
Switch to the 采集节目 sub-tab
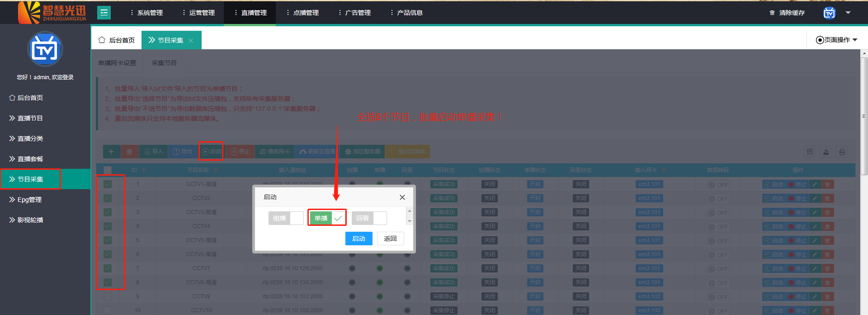pos(164,63)
